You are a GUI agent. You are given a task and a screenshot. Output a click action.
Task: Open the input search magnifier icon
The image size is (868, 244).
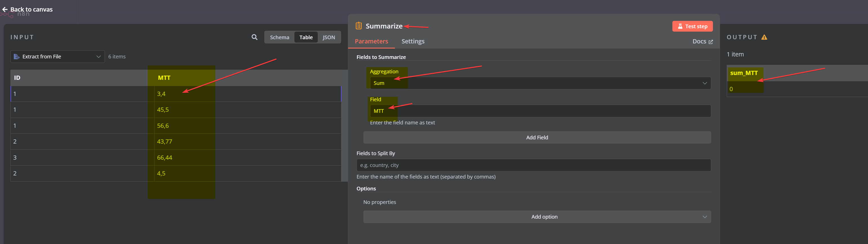click(x=254, y=37)
